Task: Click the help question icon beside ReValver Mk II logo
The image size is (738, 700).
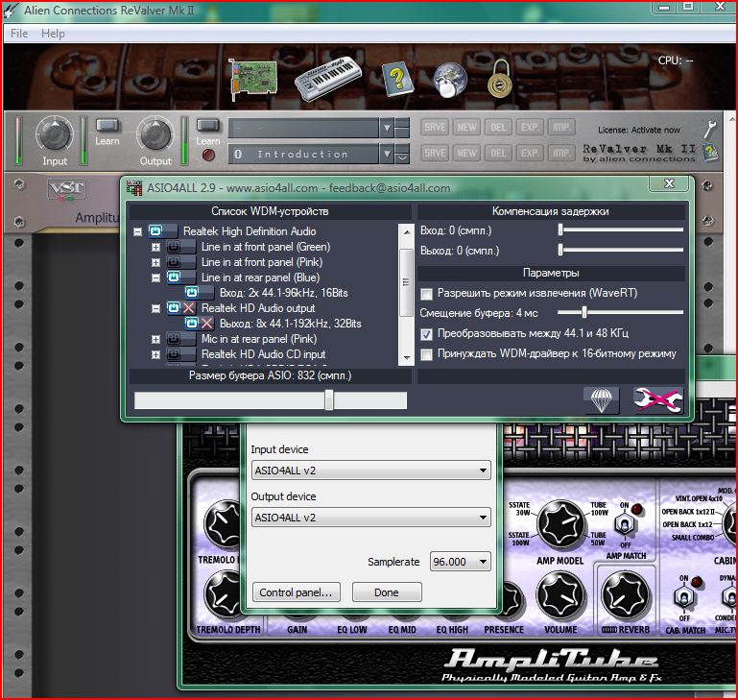Action: tap(710, 152)
